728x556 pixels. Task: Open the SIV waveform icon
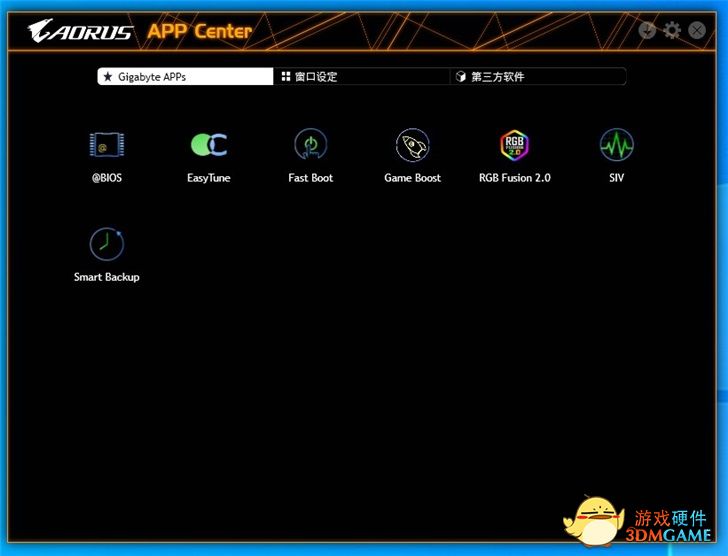617,144
